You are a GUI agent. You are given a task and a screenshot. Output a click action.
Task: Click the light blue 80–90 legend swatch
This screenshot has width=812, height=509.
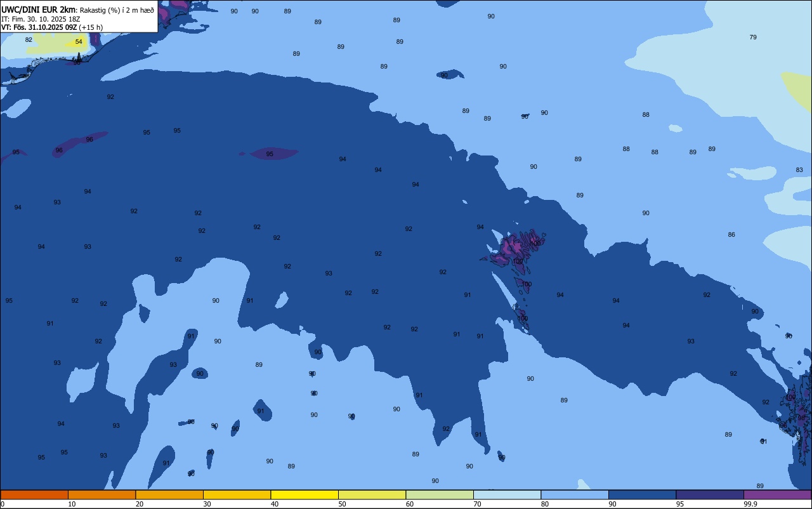tap(575, 494)
